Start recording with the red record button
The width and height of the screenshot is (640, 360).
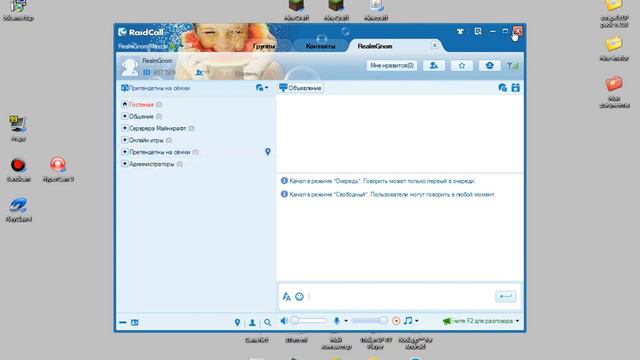(396, 321)
